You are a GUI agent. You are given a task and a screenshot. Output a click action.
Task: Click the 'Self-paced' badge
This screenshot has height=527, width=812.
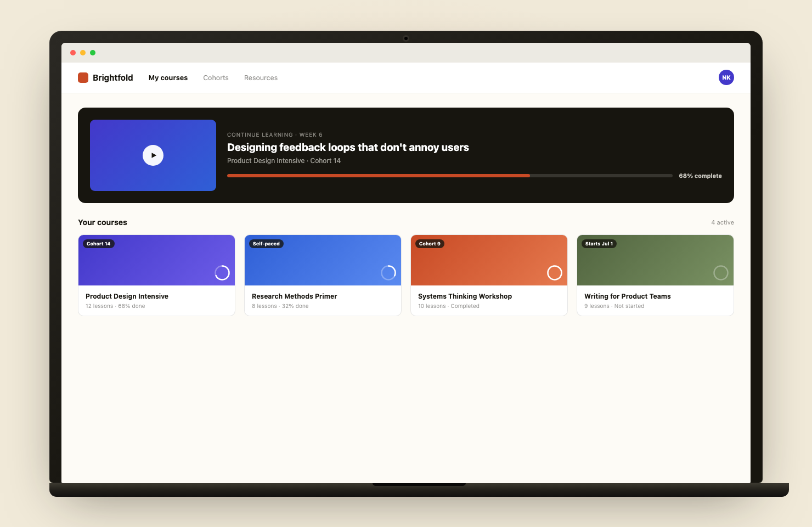(x=266, y=244)
